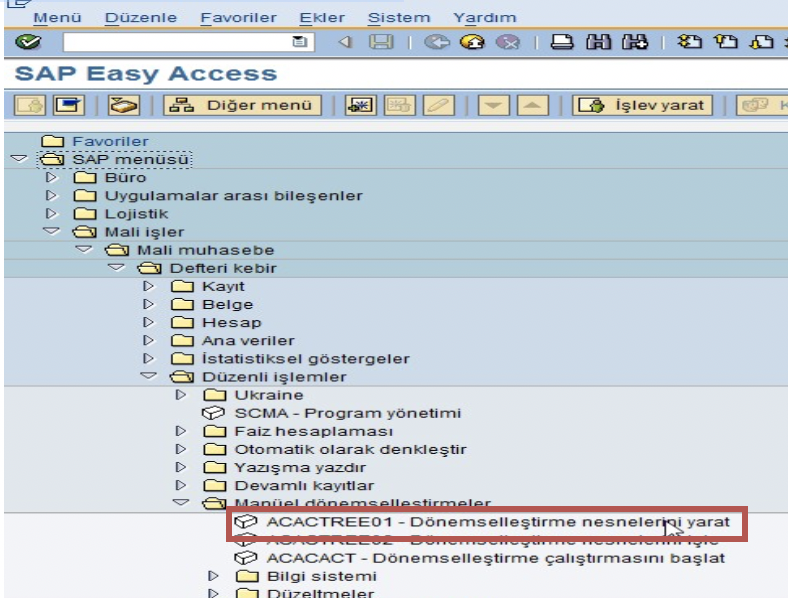Expand the Devamlı kayıtlar folder
The height and width of the screenshot is (598, 788).
tap(180, 485)
